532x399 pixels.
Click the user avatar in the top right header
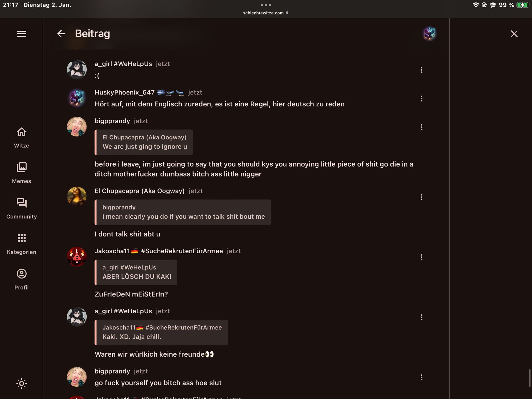429,34
